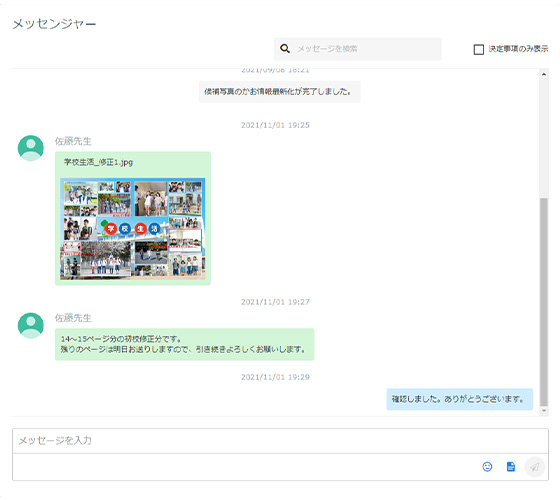The height and width of the screenshot is (500, 560).
Task: Select the 14〜15ページ分の初校修正分です message bubble
Action: [x=184, y=344]
